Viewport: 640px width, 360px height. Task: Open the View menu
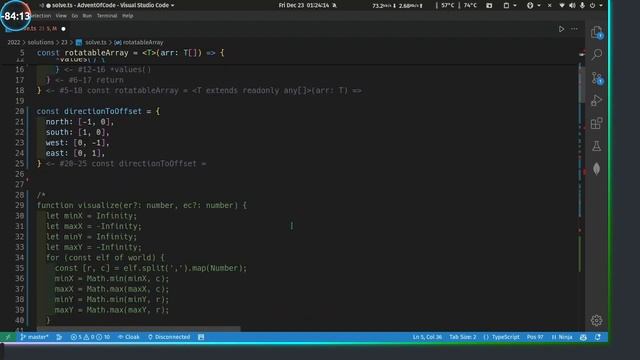coord(61,16)
